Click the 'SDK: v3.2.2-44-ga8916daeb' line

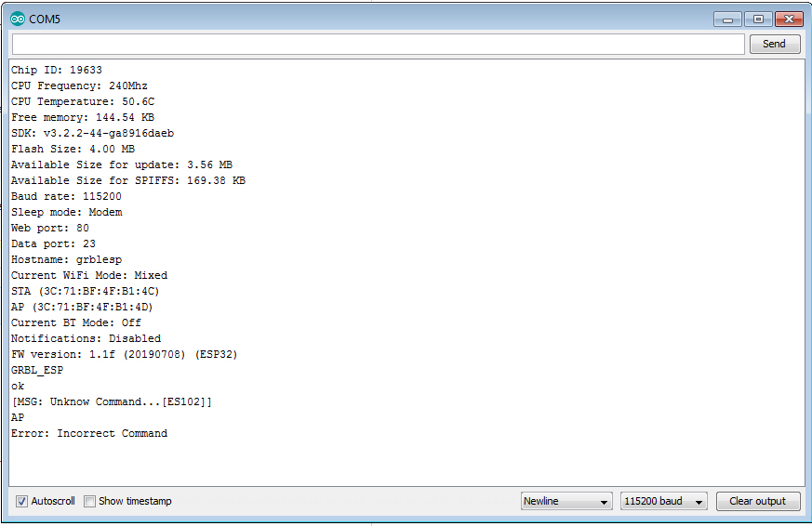[93, 134]
